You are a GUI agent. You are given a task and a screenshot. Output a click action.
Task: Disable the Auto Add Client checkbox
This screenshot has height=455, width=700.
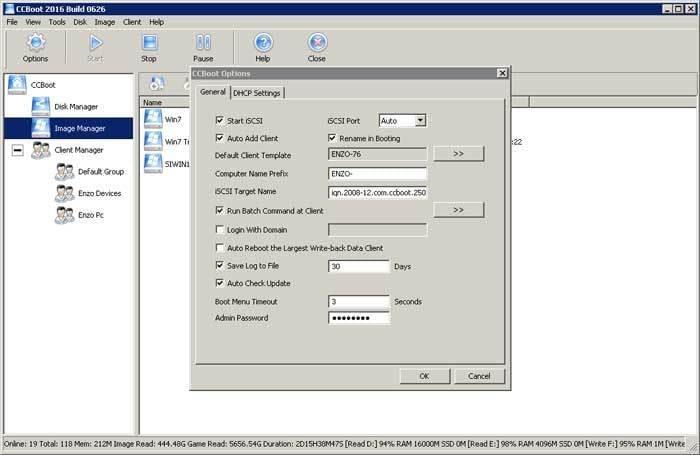[x=220, y=138]
